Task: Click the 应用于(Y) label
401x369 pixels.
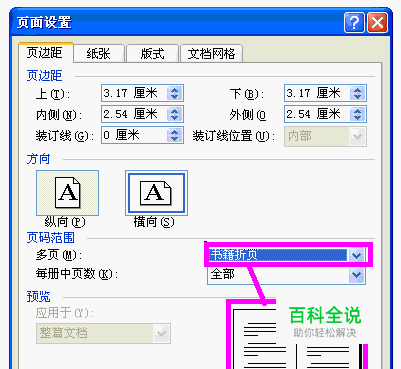Action: coord(65,313)
